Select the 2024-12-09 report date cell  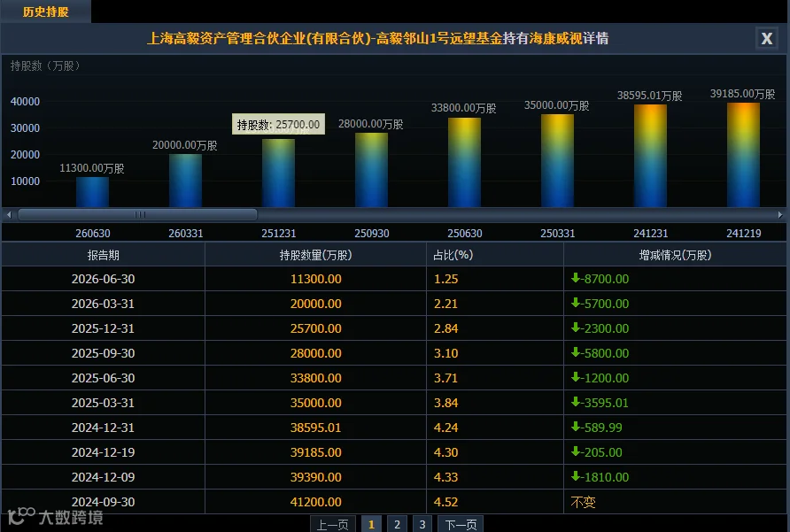pyautogui.click(x=104, y=476)
